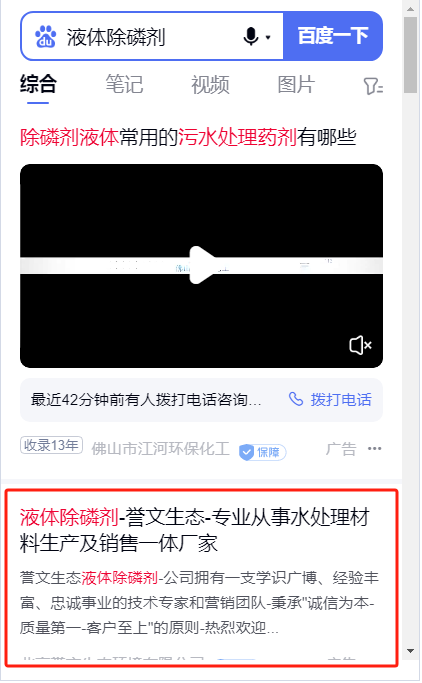Open the three-dots more options menu
The height and width of the screenshot is (683, 422).
tap(375, 448)
